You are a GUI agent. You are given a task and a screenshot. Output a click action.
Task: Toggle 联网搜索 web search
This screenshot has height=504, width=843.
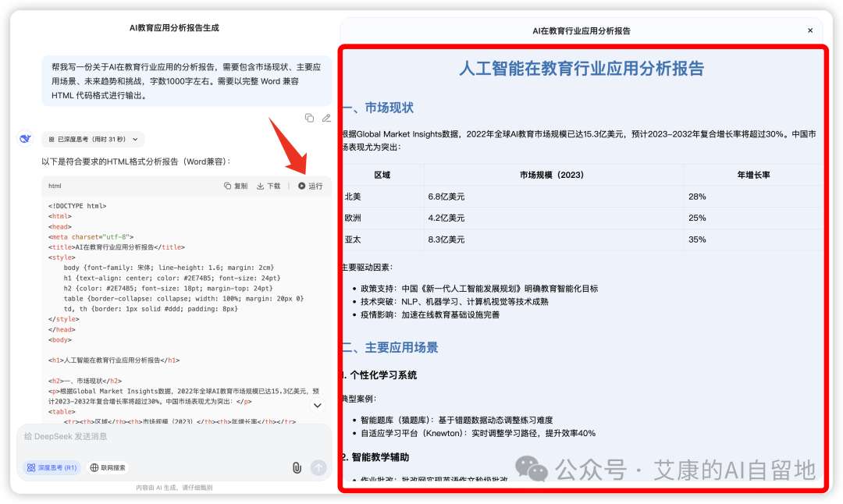coord(108,467)
